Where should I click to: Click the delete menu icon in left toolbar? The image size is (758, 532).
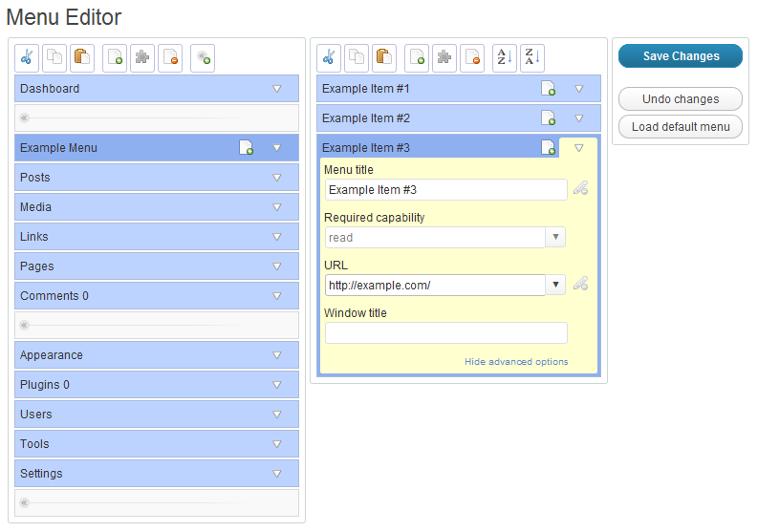point(170,57)
